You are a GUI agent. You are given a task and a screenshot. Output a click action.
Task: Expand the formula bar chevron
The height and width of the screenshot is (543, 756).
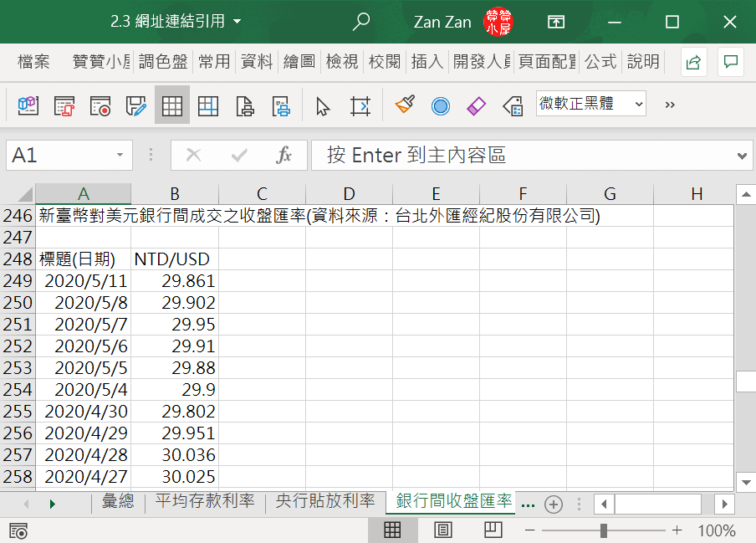coord(742,156)
